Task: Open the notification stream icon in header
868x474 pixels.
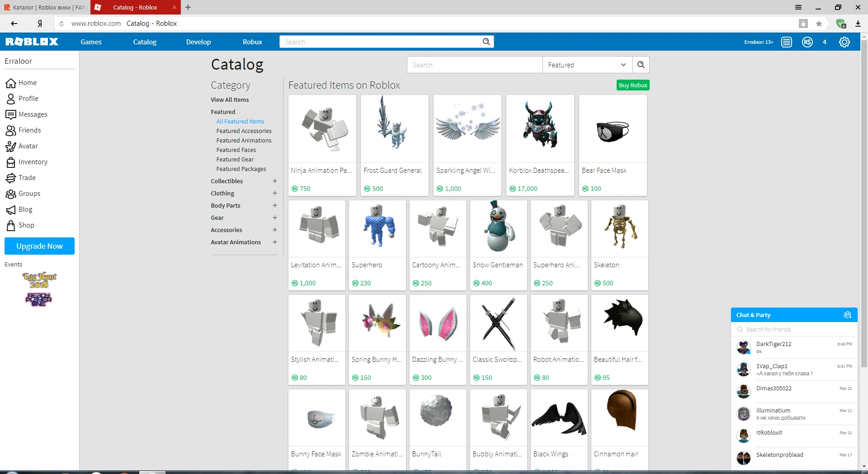Action: (787, 42)
